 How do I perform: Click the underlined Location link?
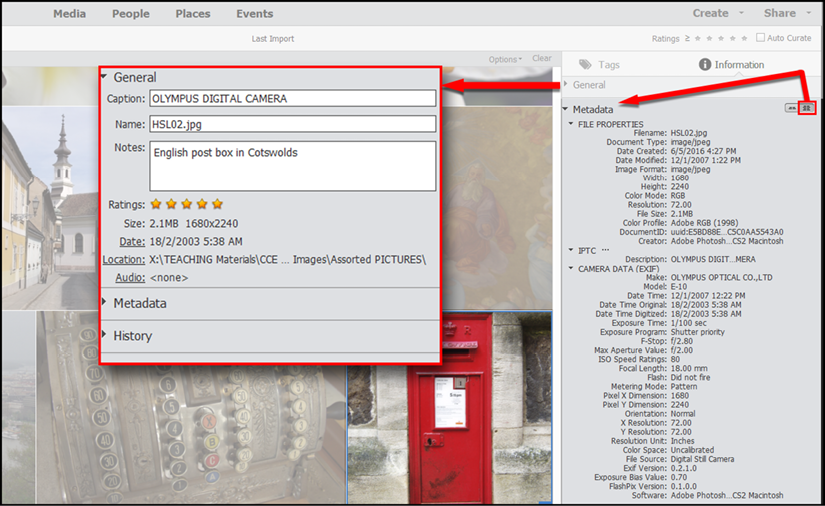click(124, 259)
